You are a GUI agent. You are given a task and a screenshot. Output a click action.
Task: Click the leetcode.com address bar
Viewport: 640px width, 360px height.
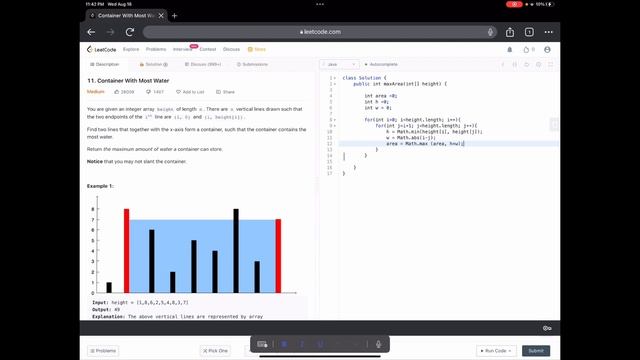(x=320, y=32)
